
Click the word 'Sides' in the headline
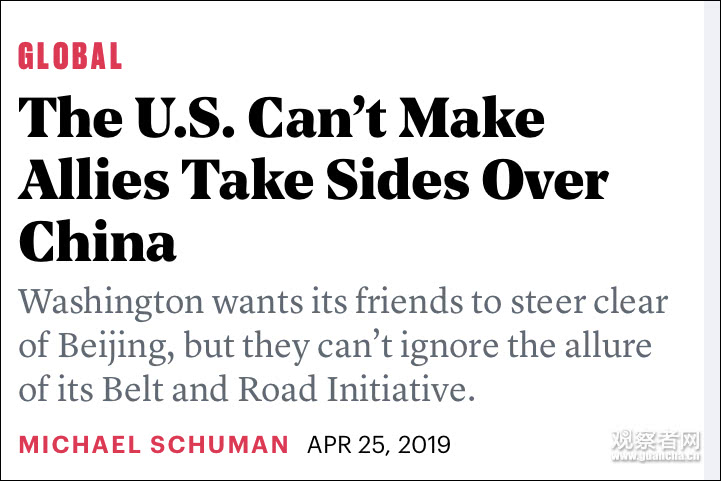point(398,179)
